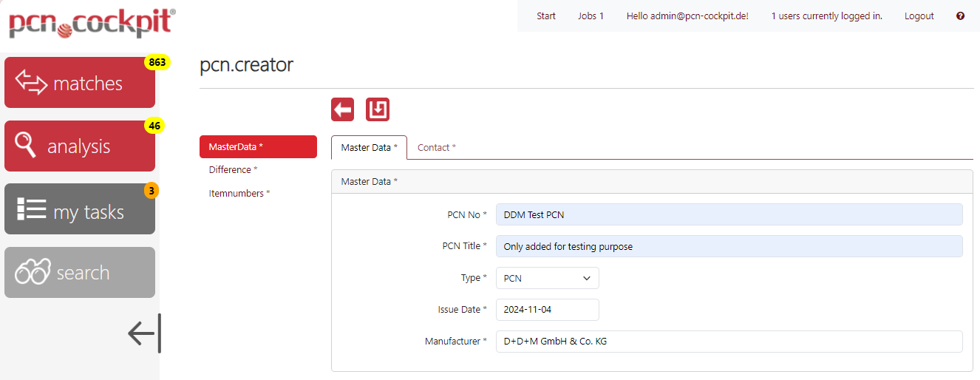This screenshot has height=380, width=980.
Task: Select MasterData in the left navigation
Action: [257, 147]
